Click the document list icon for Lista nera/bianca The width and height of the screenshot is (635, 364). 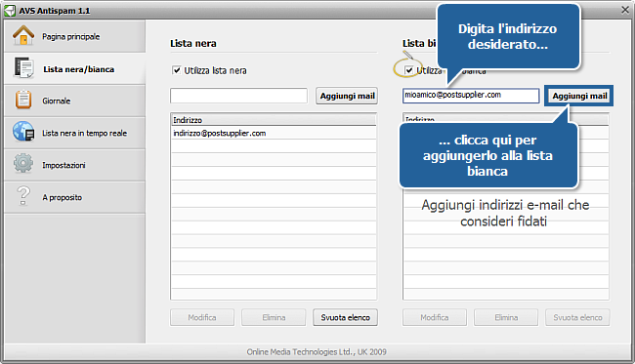(x=23, y=67)
